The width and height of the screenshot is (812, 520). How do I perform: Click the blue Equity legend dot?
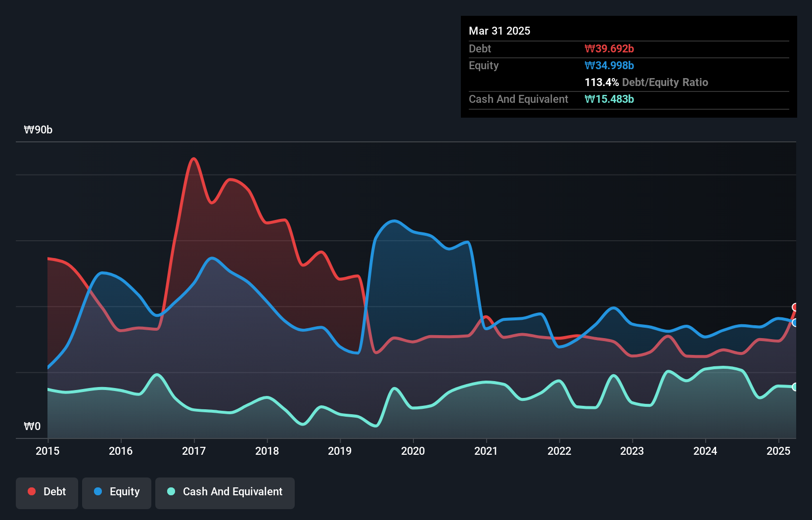point(98,491)
